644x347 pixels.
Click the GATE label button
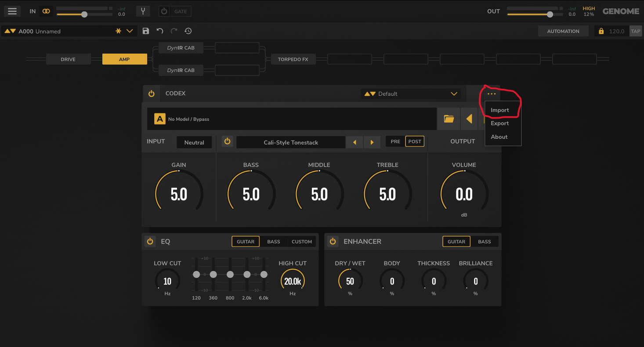(x=181, y=11)
